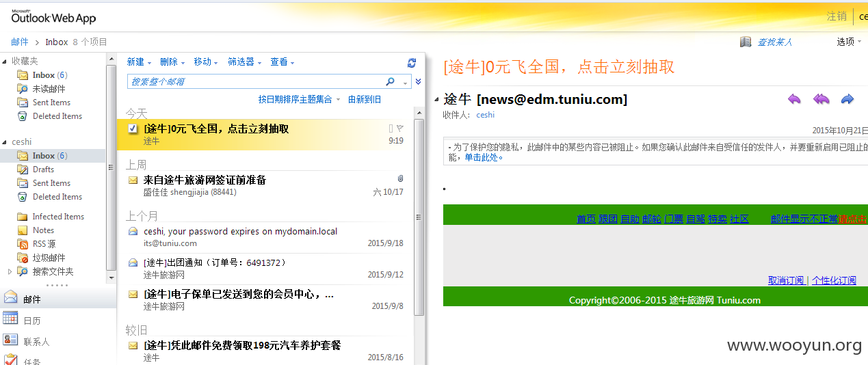Open the 删除 dropdown menu
868x365 pixels.
point(172,62)
